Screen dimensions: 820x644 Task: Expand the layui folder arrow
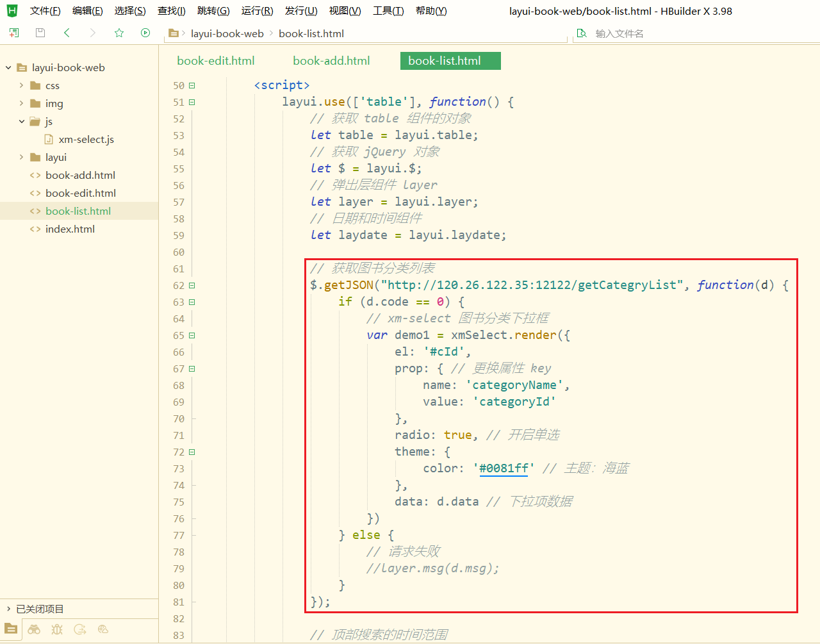point(21,157)
